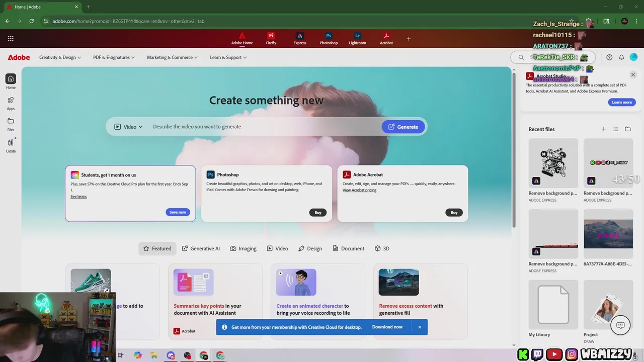This screenshot has height=362, width=644.
Task: Click Download now in the banner
Action: point(387,327)
